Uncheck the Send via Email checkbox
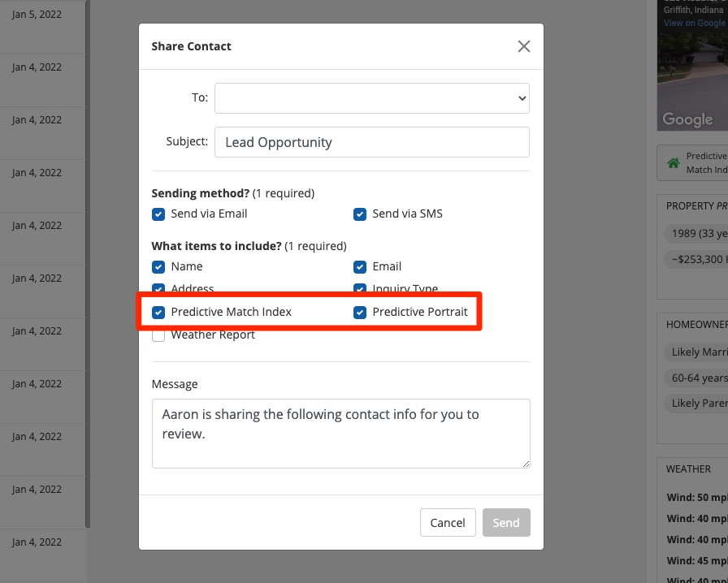This screenshot has width=728, height=583. tap(158, 214)
